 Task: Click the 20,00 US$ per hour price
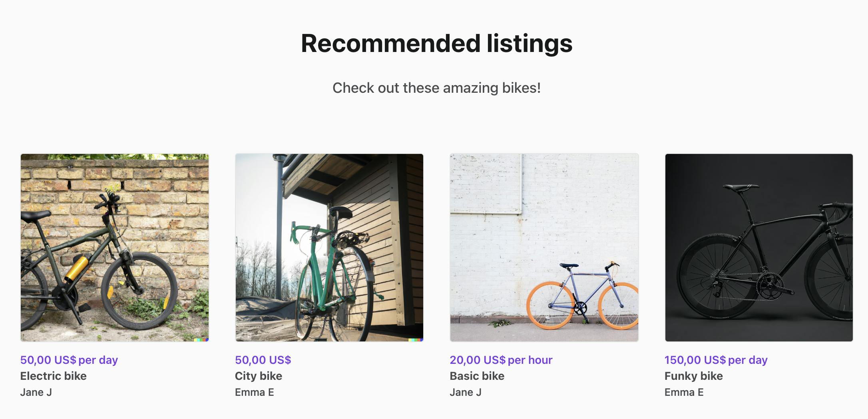click(501, 360)
